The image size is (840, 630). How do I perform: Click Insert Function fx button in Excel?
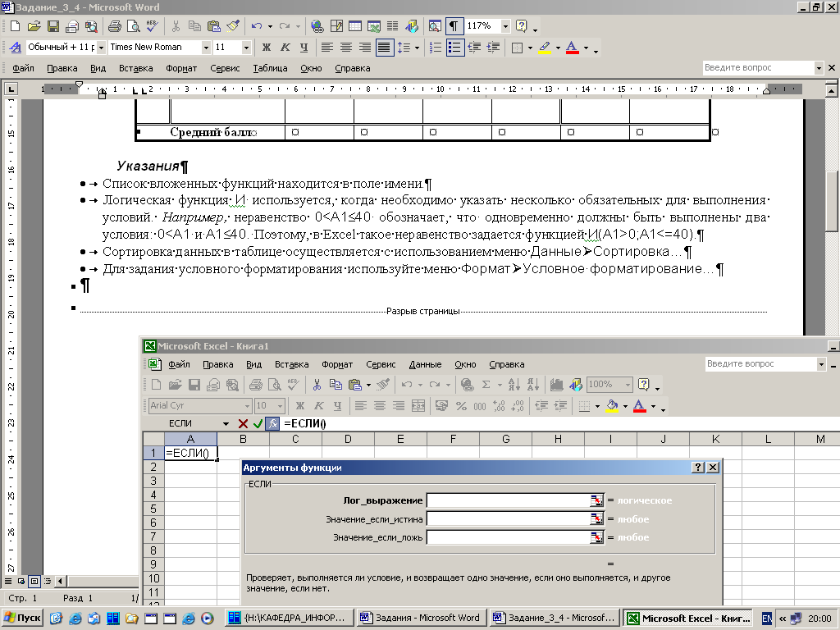point(272,424)
